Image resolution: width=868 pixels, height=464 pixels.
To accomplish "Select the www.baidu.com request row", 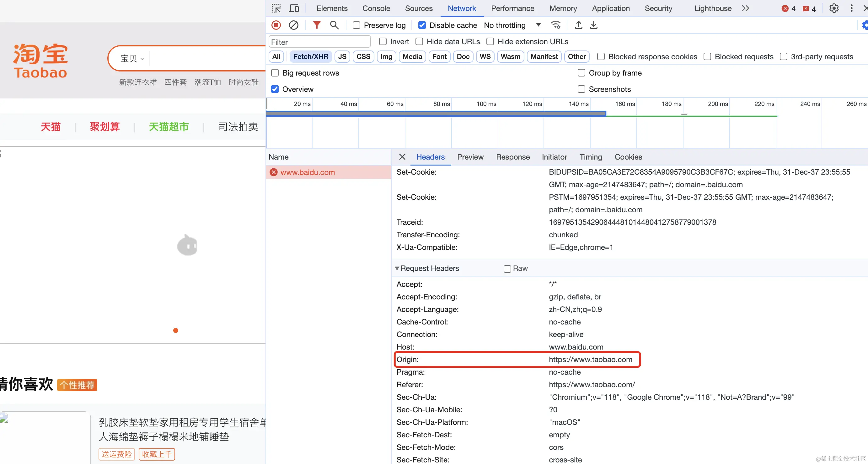I will click(x=307, y=172).
